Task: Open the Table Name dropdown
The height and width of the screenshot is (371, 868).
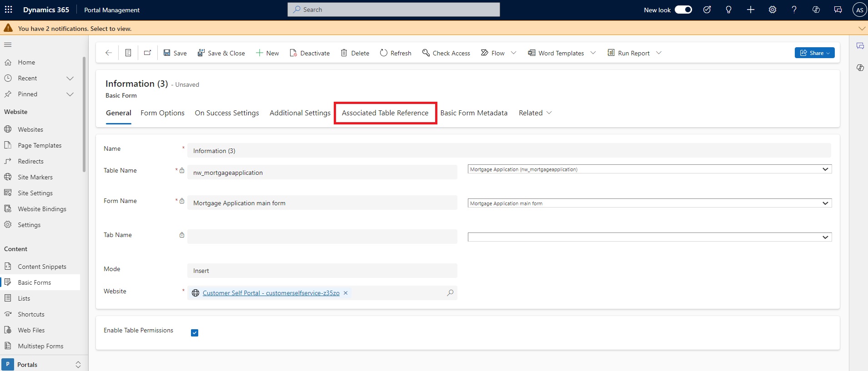Action: [649, 169]
